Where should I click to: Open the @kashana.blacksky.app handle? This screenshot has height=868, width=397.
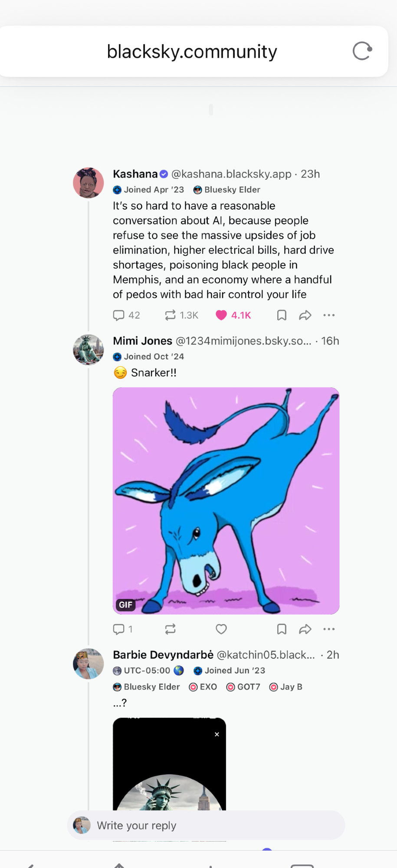point(231,174)
